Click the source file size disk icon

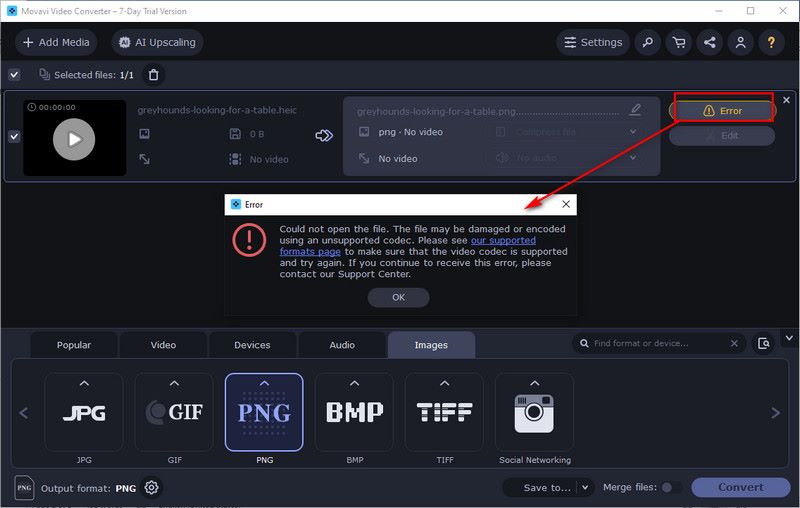tap(235, 134)
